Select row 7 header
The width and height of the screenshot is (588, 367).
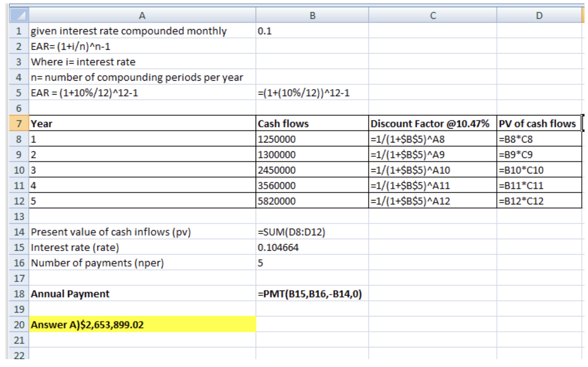click(x=18, y=123)
